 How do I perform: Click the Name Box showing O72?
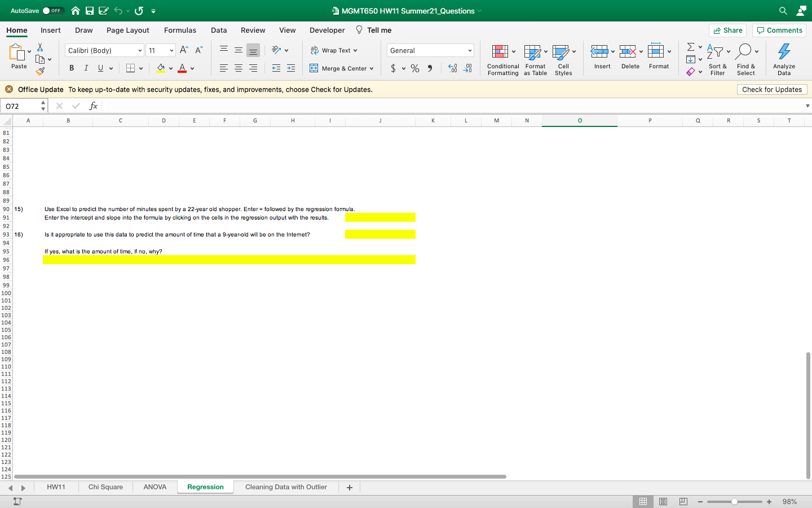click(21, 106)
